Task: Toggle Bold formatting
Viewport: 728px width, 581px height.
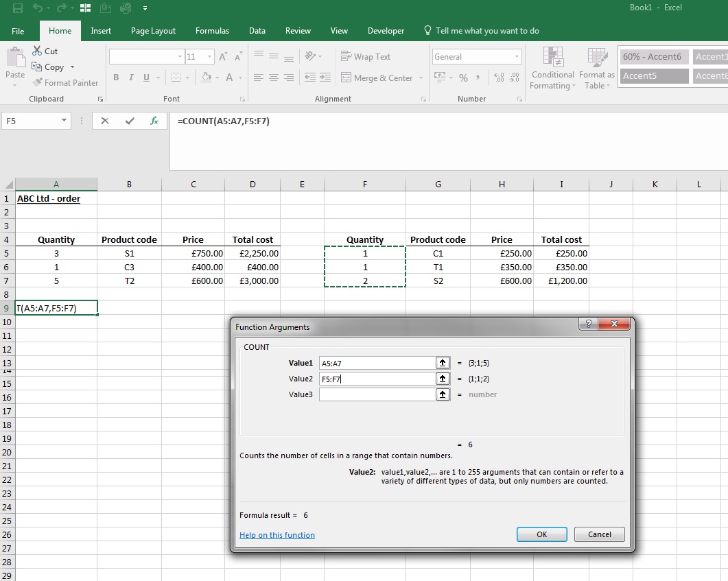Action: tap(116, 78)
